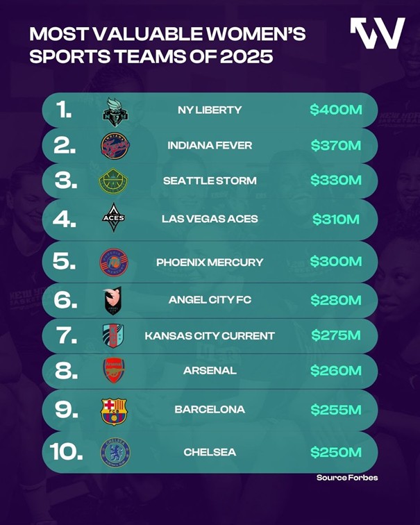
Task: Select the Phoenix Mercury logo
Action: click(x=114, y=262)
